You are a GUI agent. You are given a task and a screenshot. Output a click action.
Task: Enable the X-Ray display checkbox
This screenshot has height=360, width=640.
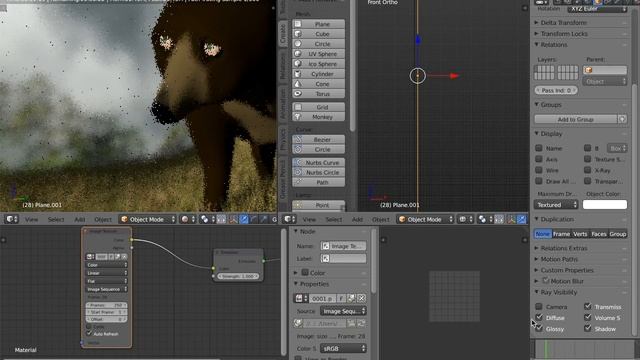click(x=587, y=170)
